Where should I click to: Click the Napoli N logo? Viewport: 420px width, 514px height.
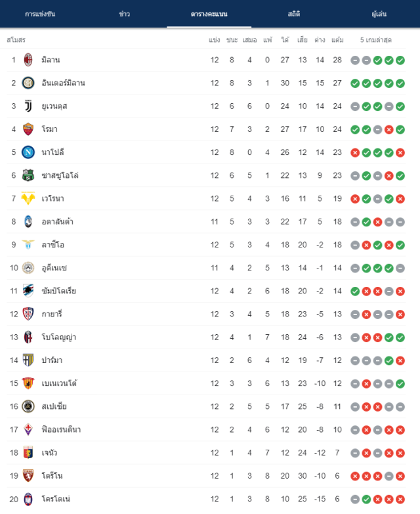pos(28,152)
